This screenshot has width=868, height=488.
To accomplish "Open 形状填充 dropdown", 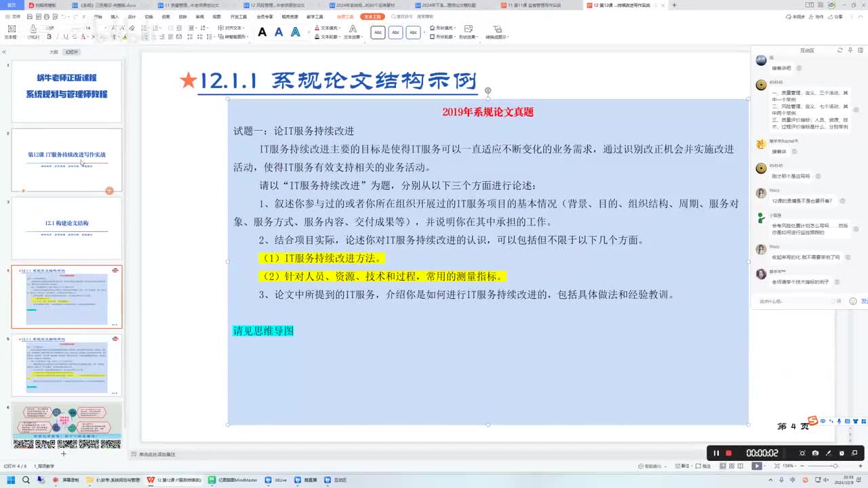I will (443, 28).
